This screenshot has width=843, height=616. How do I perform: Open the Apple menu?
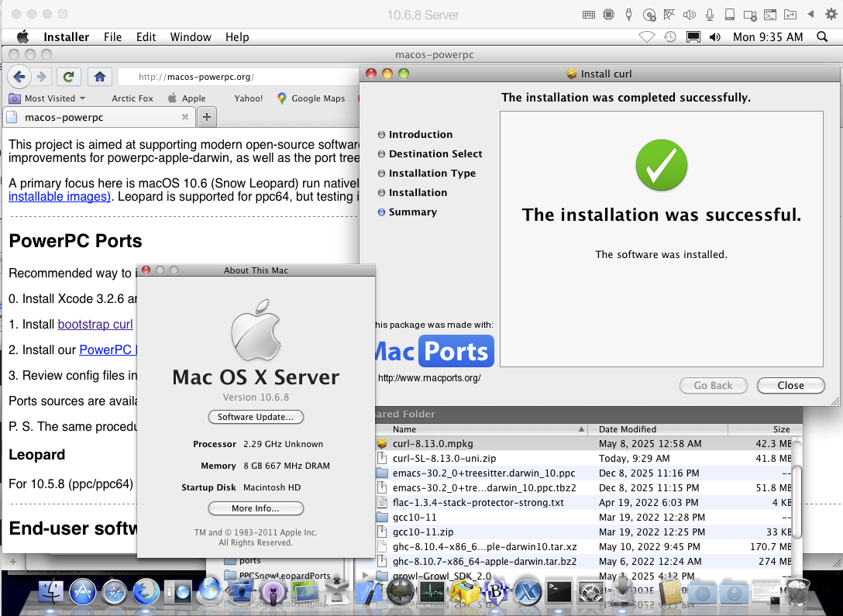(x=22, y=36)
